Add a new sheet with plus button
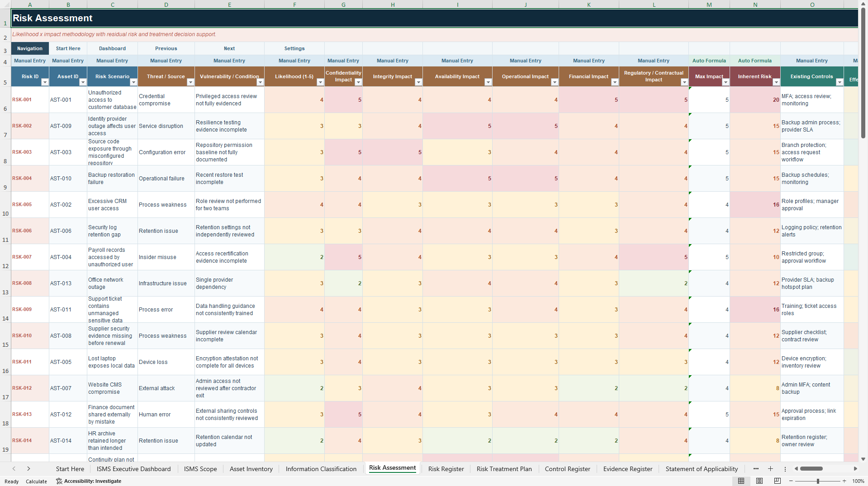This screenshot has height=486, width=868. [x=770, y=469]
